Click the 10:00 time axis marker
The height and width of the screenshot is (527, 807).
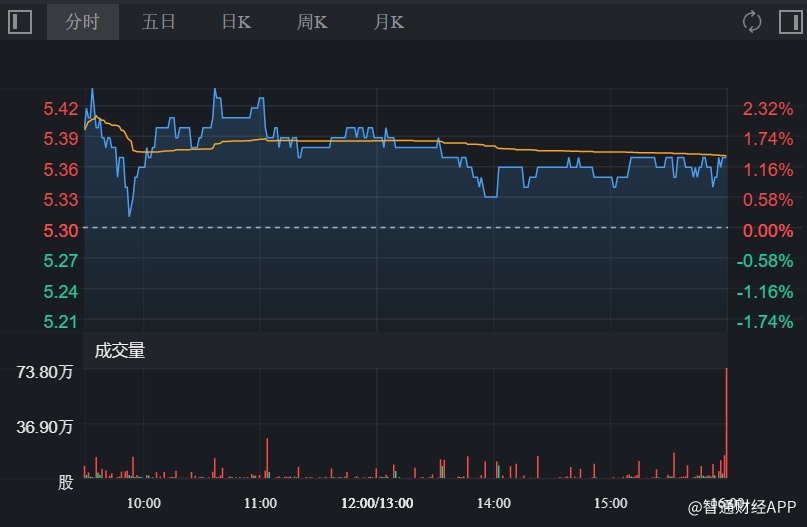(144, 502)
